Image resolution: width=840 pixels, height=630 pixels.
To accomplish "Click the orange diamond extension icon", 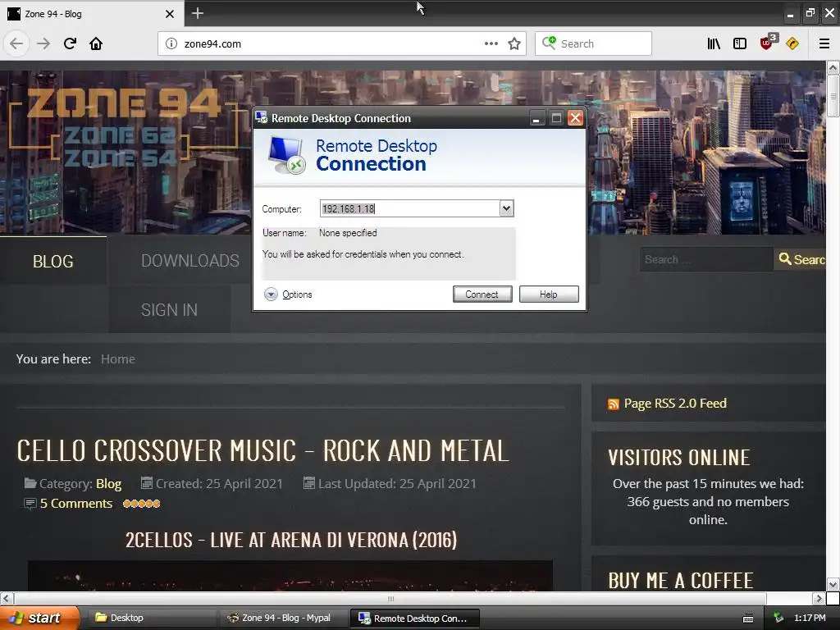I will 792,43.
